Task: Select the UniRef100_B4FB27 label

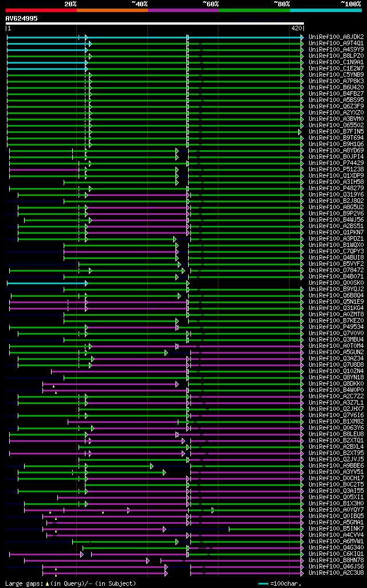Action: click(x=336, y=94)
